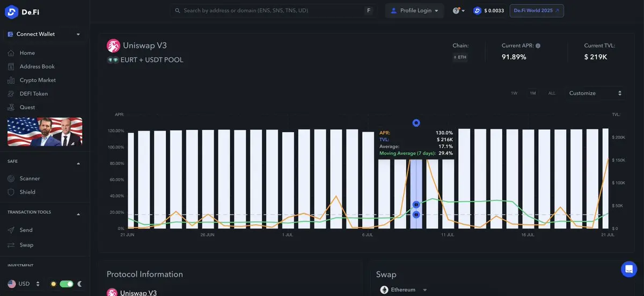644x296 pixels.
Task: Click the promotional banner with US flag
Action: point(45,132)
